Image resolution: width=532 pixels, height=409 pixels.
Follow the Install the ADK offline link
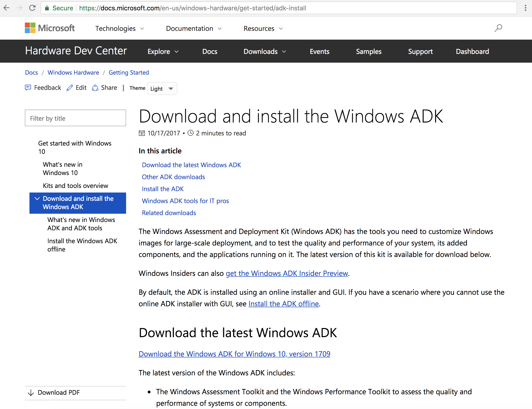point(283,304)
